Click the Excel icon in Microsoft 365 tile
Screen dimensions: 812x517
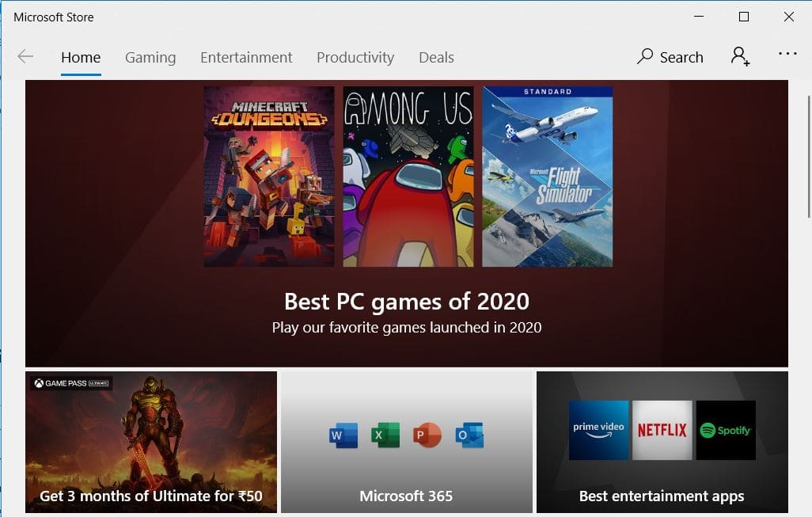pyautogui.click(x=385, y=435)
